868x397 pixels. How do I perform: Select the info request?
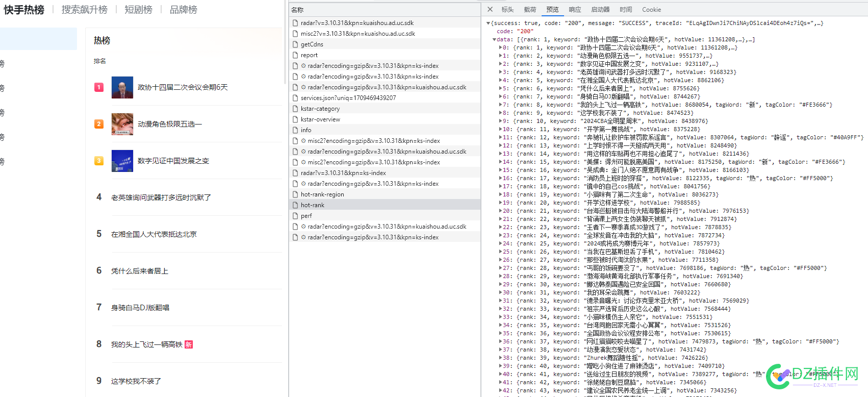385,130
